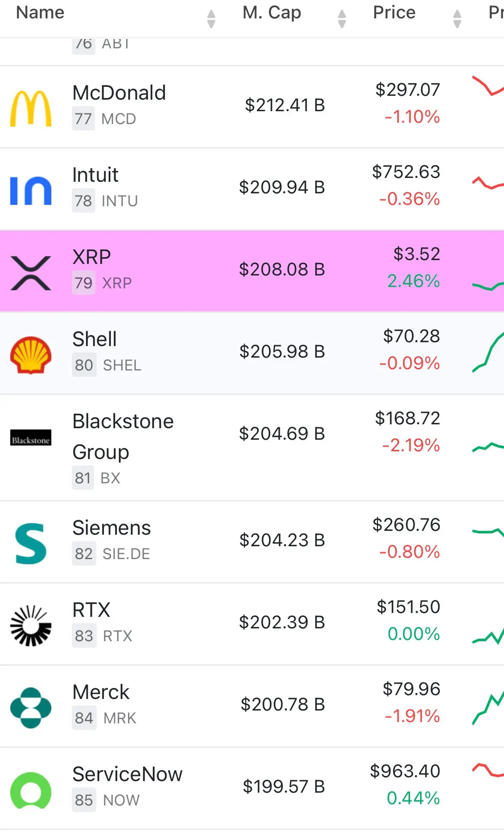Open the Siemens company name link
The width and height of the screenshot is (504, 832).
[x=112, y=528]
